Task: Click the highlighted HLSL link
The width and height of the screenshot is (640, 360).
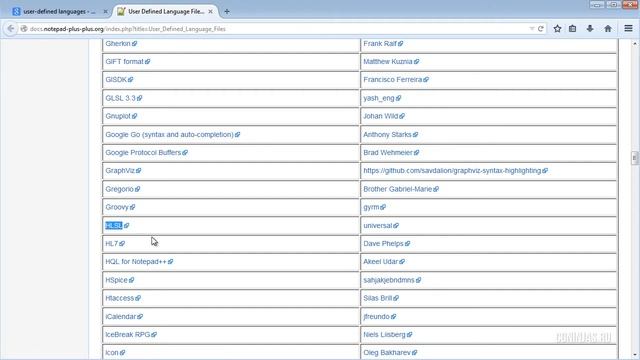Action: pos(114,225)
